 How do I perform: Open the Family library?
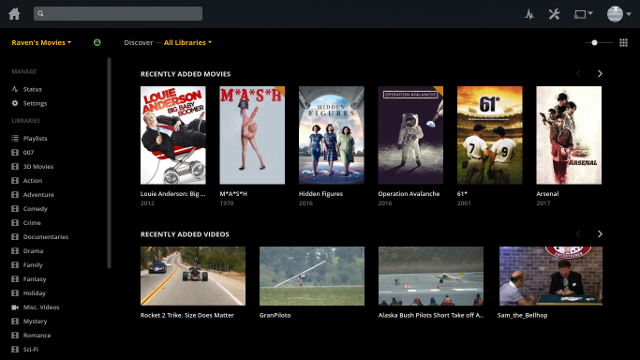(x=33, y=265)
